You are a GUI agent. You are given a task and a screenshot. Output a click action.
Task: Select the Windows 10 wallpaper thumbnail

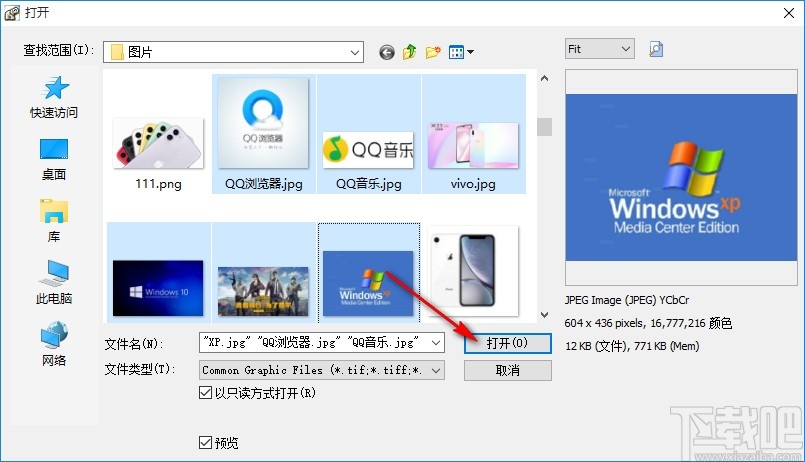(x=158, y=287)
